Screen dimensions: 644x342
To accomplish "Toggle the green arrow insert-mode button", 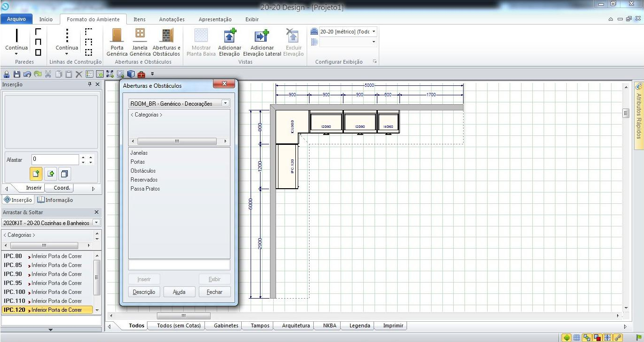I will coord(51,174).
